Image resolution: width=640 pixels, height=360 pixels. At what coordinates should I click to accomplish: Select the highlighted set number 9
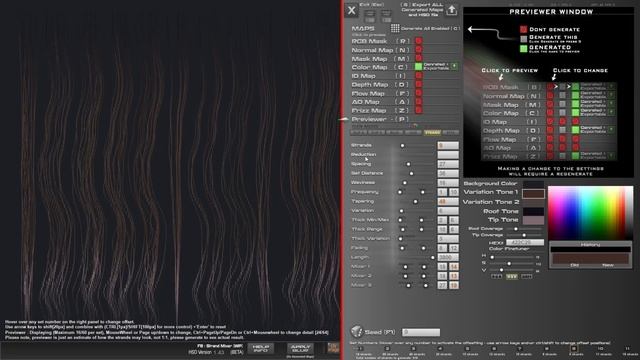coord(574,349)
